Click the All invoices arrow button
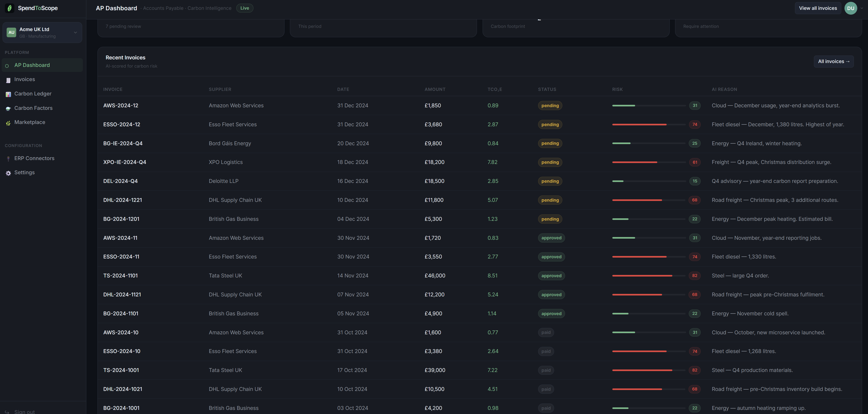The height and width of the screenshot is (414, 868). (834, 61)
